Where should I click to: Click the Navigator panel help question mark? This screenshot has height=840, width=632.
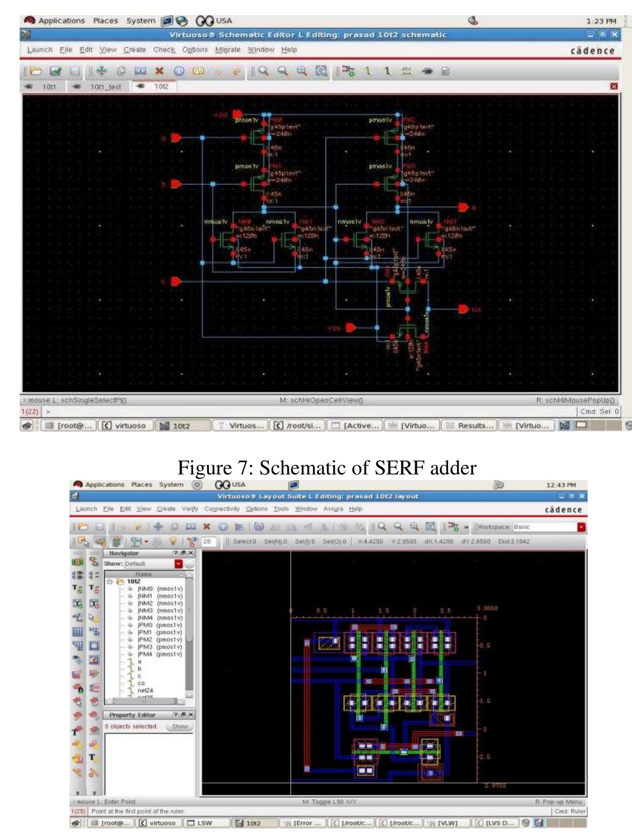pos(175,553)
